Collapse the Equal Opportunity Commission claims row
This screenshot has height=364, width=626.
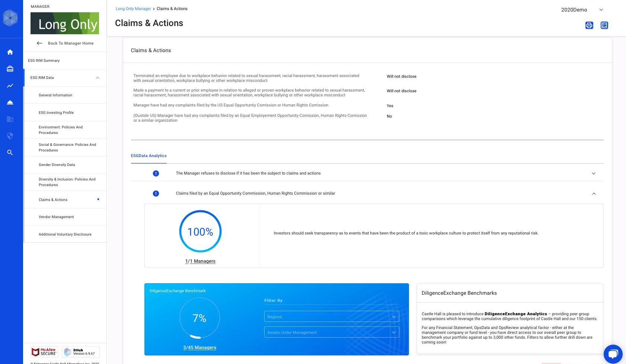click(x=594, y=194)
